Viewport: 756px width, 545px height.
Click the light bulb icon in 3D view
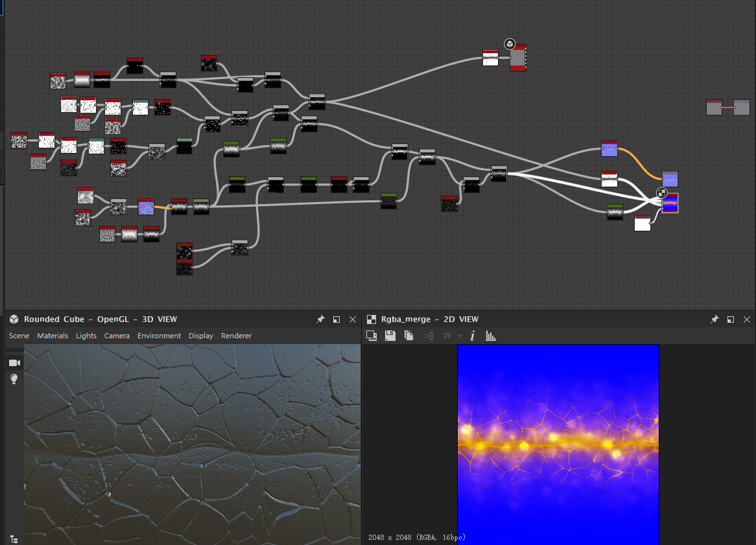[14, 379]
